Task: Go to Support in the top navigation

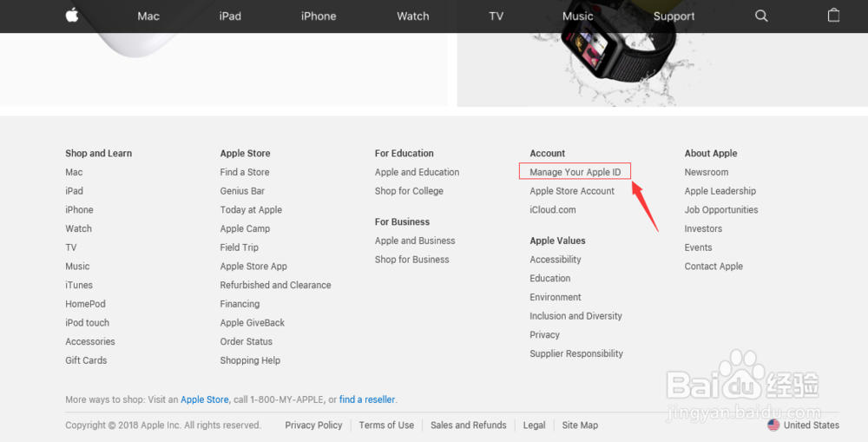Action: click(x=674, y=16)
